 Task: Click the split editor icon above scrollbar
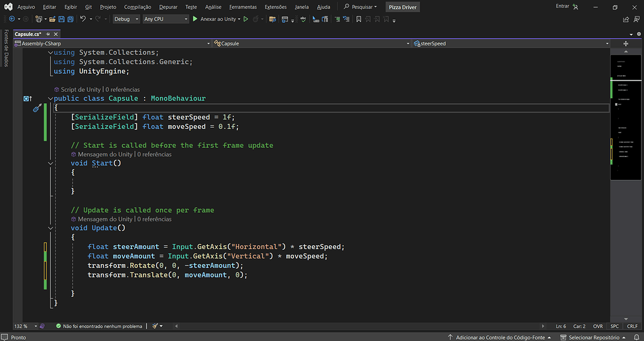pyautogui.click(x=626, y=43)
